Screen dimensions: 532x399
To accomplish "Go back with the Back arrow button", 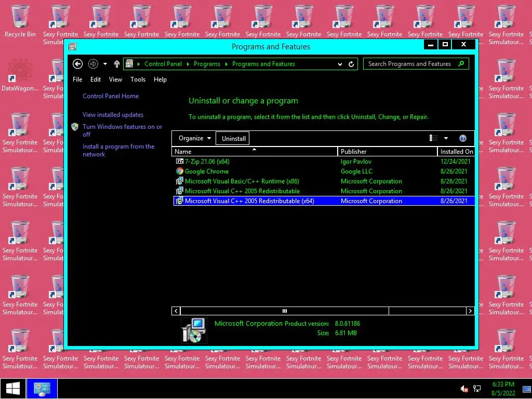I will tap(78, 64).
